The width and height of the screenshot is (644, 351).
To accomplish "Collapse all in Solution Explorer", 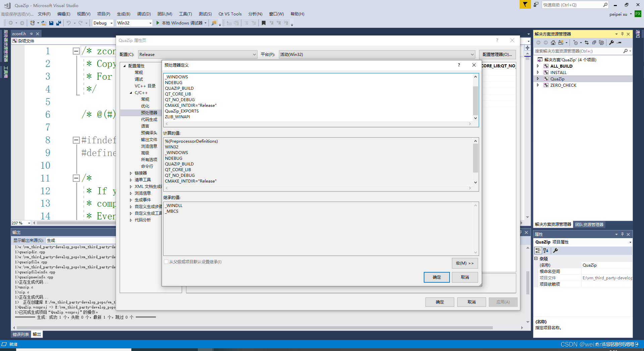I will point(594,43).
